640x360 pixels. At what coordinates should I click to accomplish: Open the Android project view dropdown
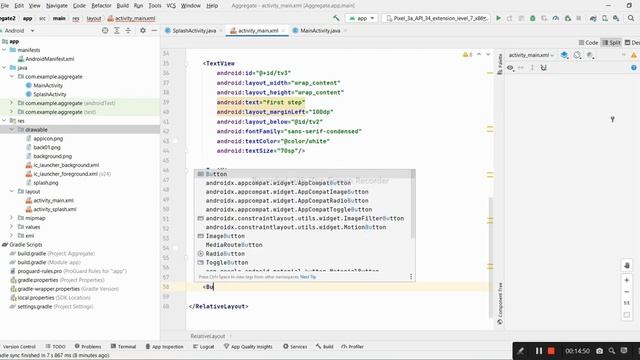coord(19,31)
